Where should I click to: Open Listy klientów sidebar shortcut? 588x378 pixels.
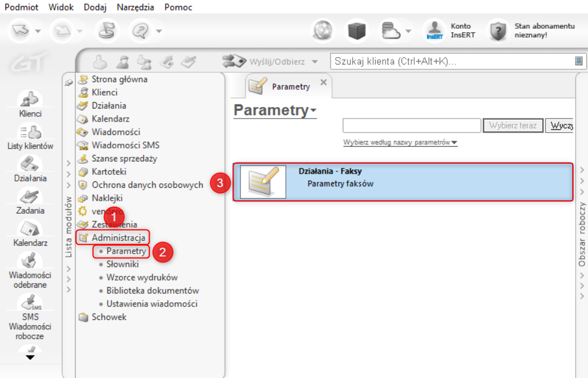click(30, 137)
